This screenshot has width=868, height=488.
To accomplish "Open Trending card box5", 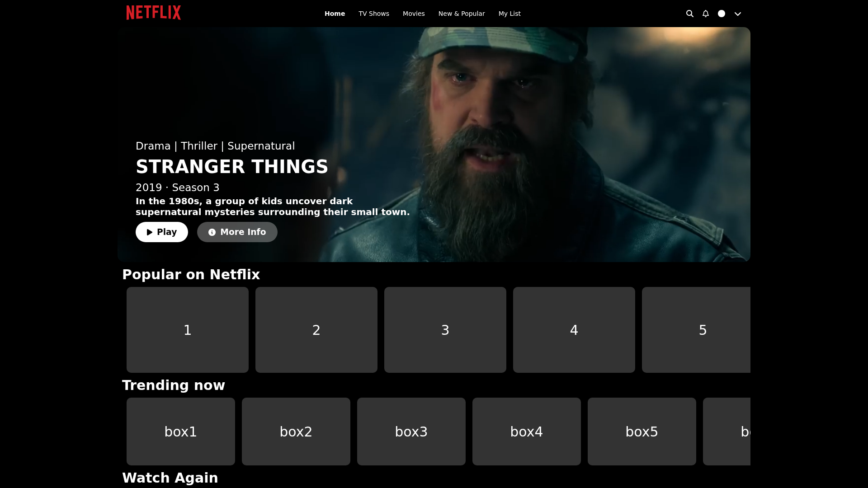I will (642, 432).
